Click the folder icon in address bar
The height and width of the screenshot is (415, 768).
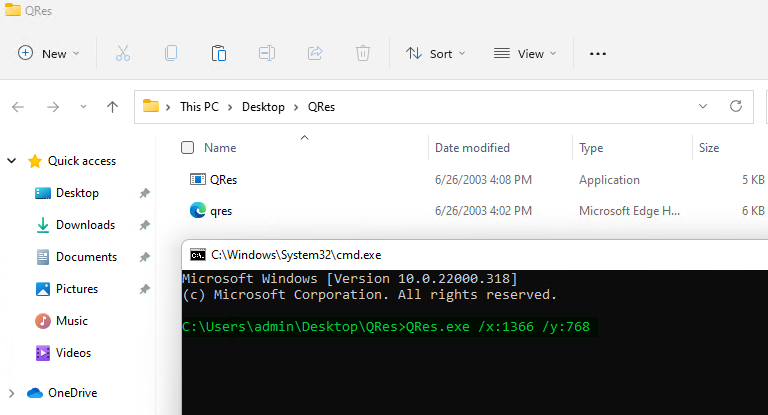click(151, 106)
